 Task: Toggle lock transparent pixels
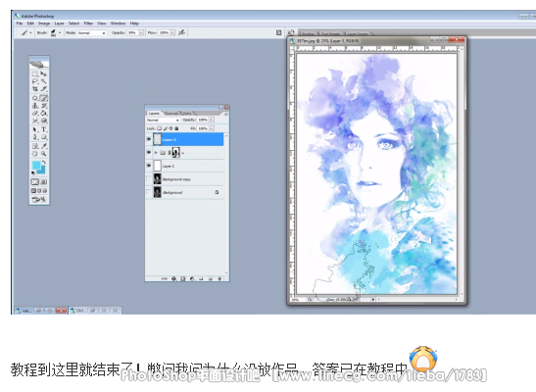click(160, 128)
